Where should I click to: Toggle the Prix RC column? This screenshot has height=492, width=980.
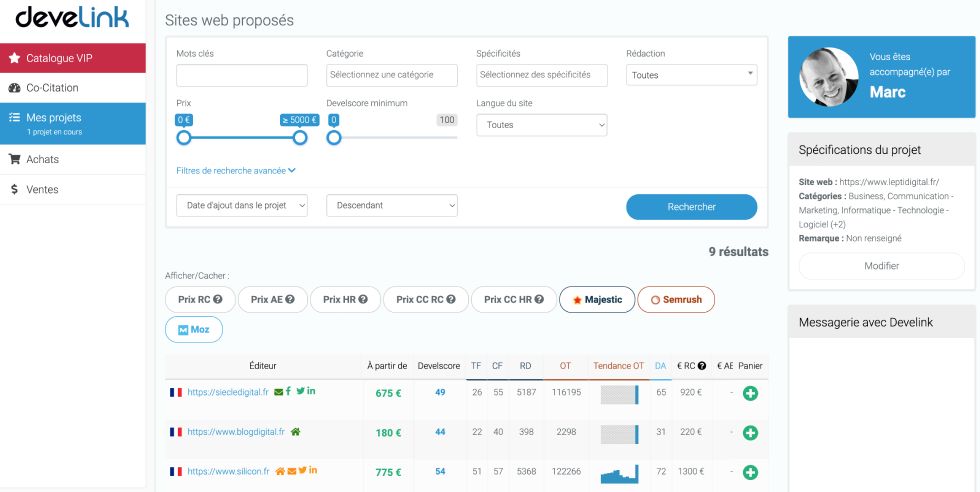200,299
